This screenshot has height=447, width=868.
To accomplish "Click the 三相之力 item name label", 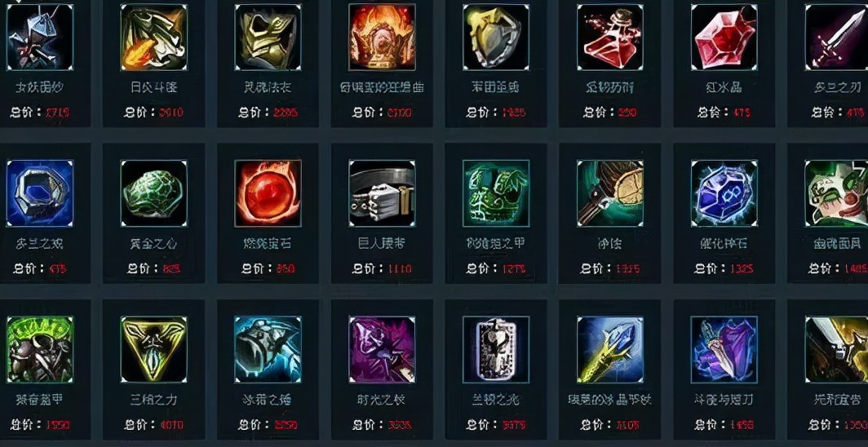I will tap(154, 400).
